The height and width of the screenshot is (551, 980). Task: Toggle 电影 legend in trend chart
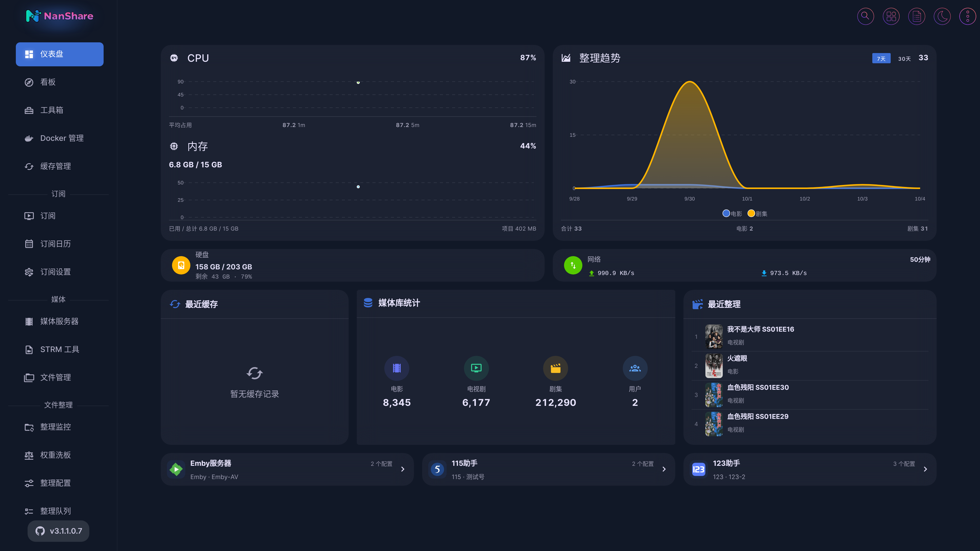[x=732, y=214]
